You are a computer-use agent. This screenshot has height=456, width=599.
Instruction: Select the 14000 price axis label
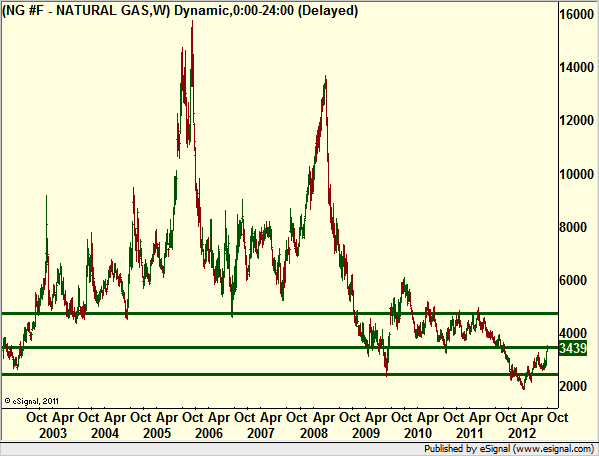pyautogui.click(x=576, y=68)
